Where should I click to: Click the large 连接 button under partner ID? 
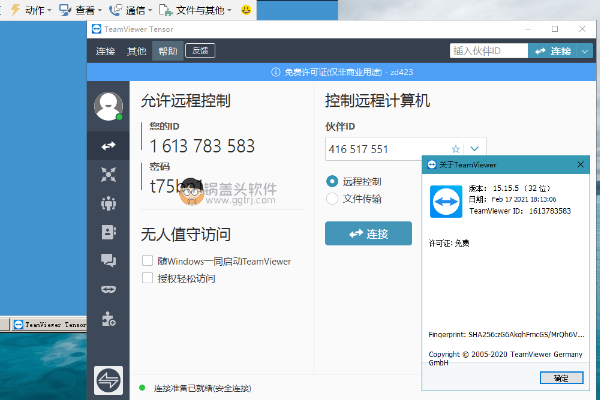click(x=368, y=233)
